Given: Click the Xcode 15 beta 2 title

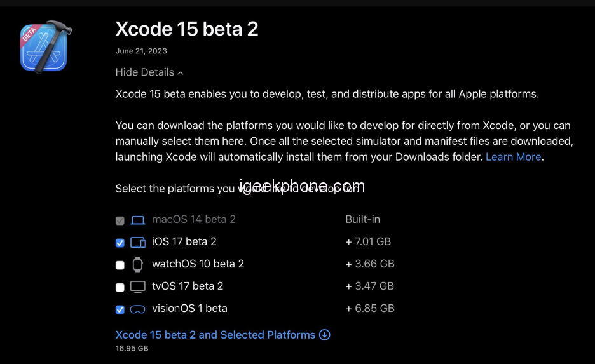Looking at the screenshot, I should pyautogui.click(x=187, y=29).
